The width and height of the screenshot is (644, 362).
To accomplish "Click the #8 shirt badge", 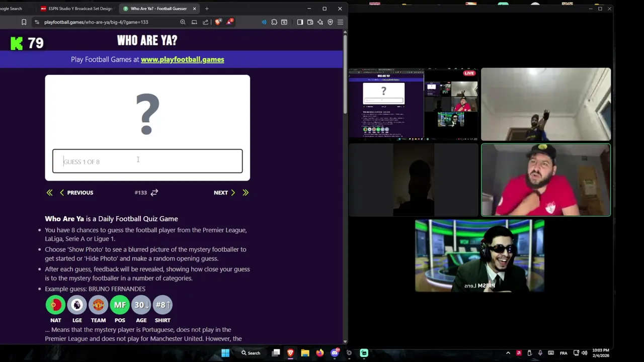I will point(163,305).
